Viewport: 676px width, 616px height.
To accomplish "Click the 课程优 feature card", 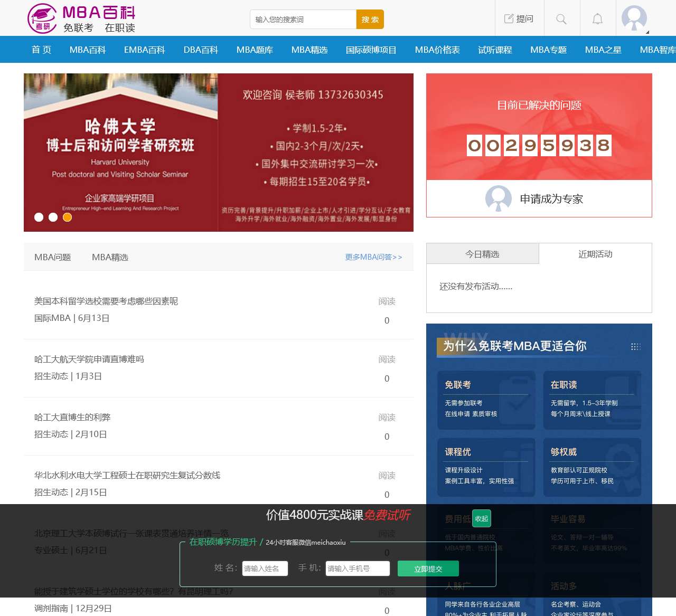I will tap(486, 468).
